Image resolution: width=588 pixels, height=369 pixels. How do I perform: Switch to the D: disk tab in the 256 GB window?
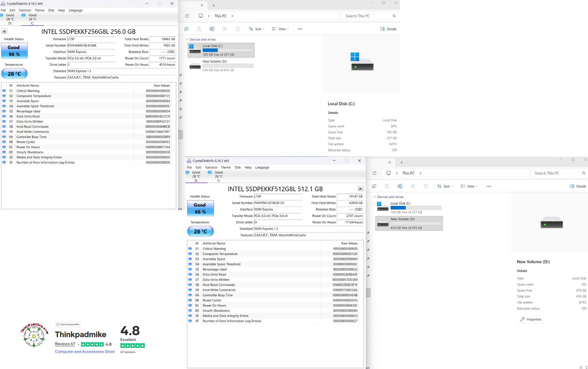[x=10, y=19]
